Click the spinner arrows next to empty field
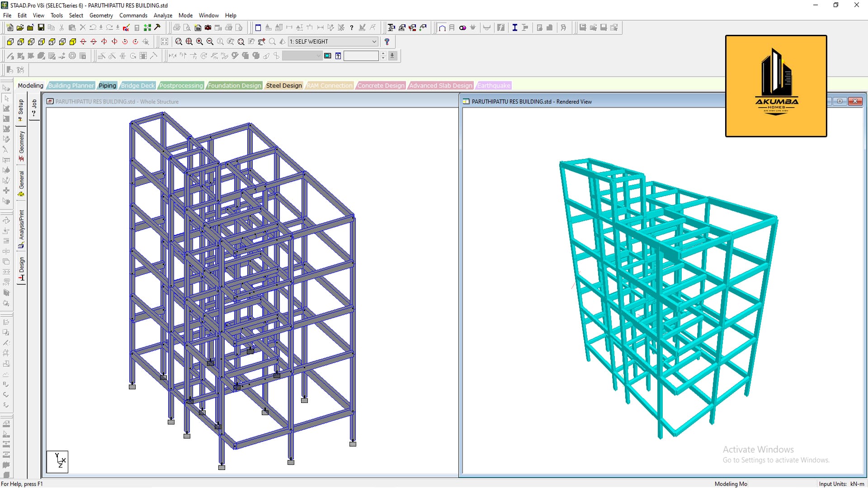Screen dimensions: 868x488 coord(383,56)
